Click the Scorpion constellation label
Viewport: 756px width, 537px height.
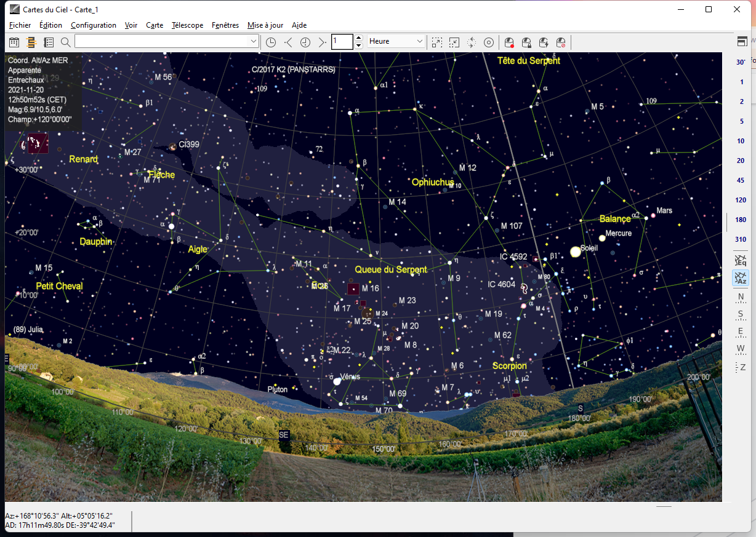coord(510,366)
